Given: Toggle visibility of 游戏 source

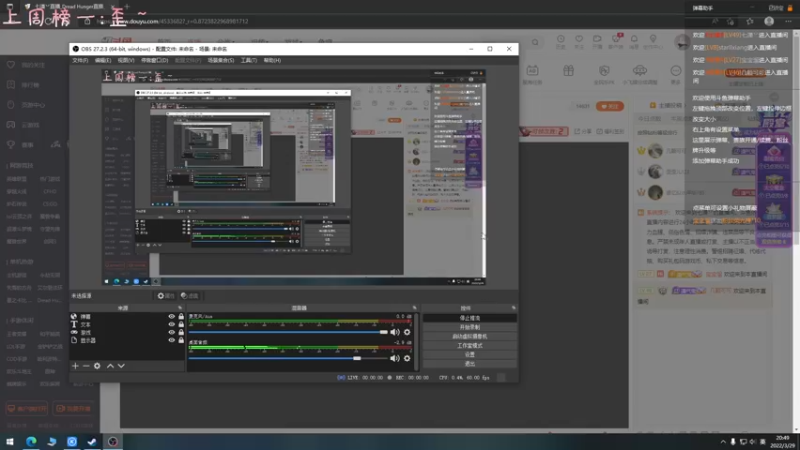Looking at the screenshot, I should point(171,332).
